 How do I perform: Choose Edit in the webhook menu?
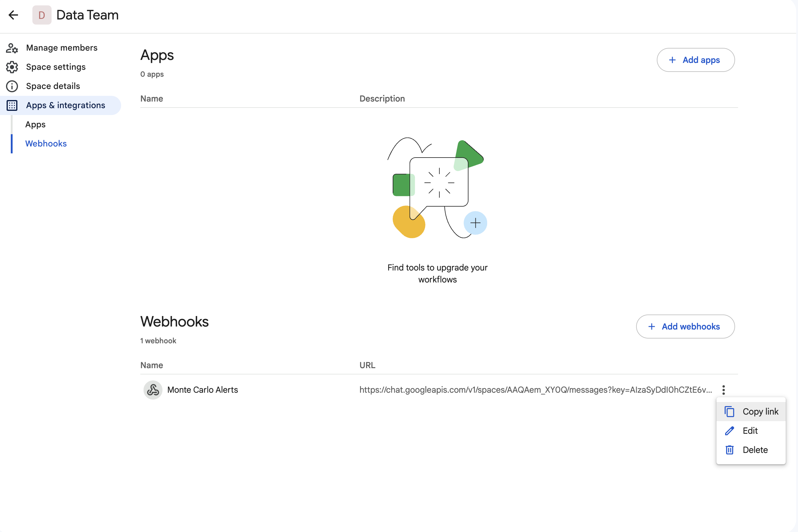750,431
